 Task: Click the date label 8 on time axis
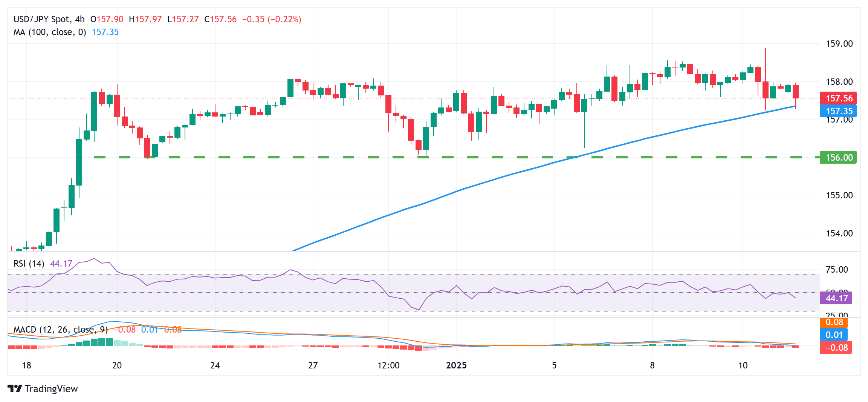tap(652, 365)
